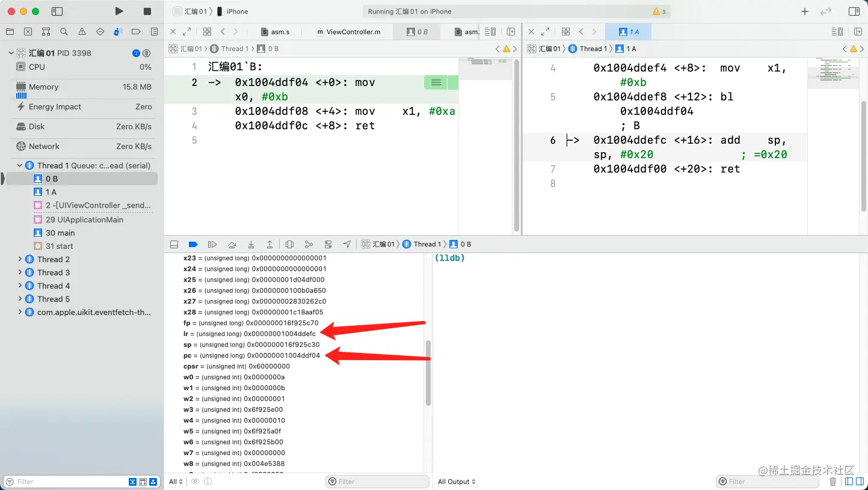Select the 1 A tab in right editor
The image size is (868, 490).
pos(629,32)
